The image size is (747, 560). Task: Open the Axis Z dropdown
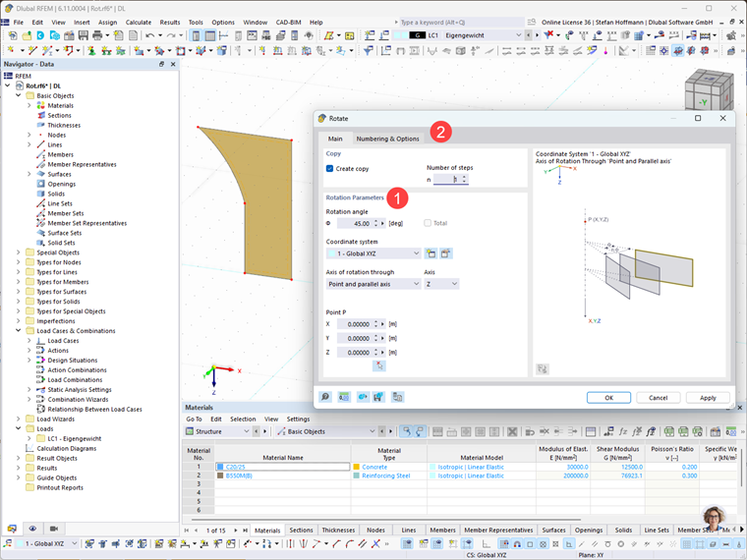coord(441,284)
